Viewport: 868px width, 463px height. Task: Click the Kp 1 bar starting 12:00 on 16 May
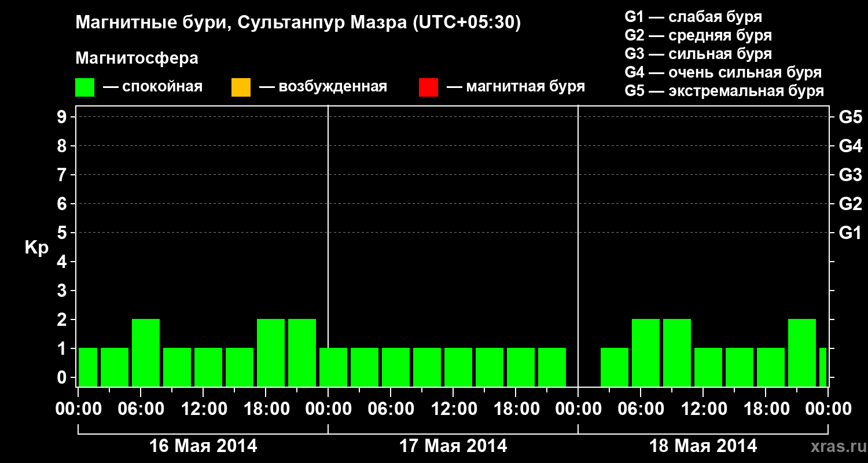[208, 367]
